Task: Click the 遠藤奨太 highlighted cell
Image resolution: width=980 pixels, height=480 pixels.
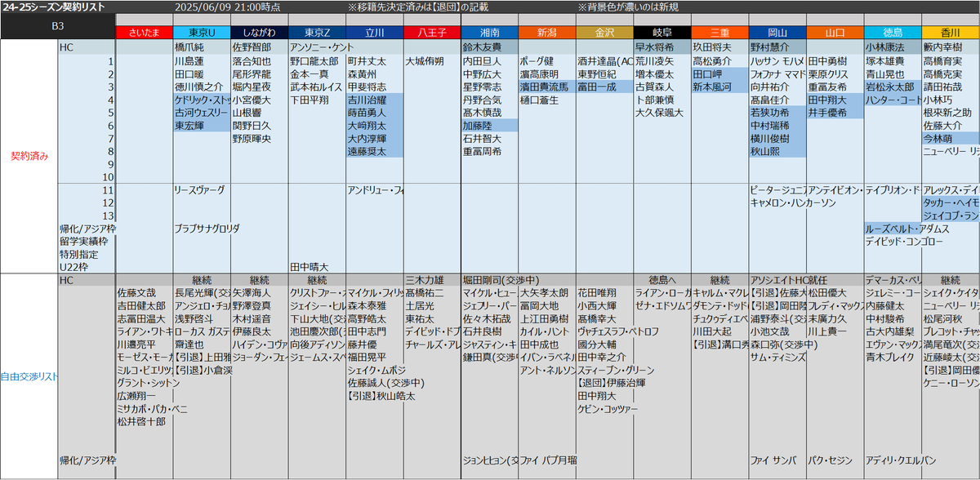Action: pos(374,151)
